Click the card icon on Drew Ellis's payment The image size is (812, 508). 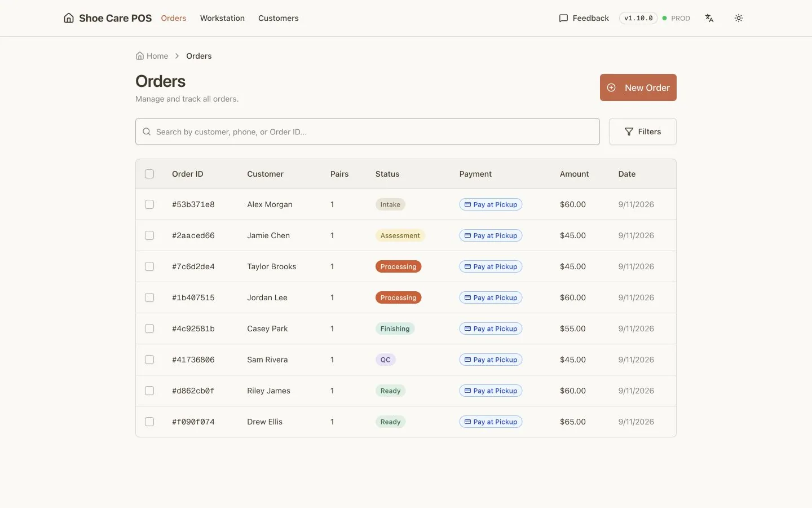point(467,422)
